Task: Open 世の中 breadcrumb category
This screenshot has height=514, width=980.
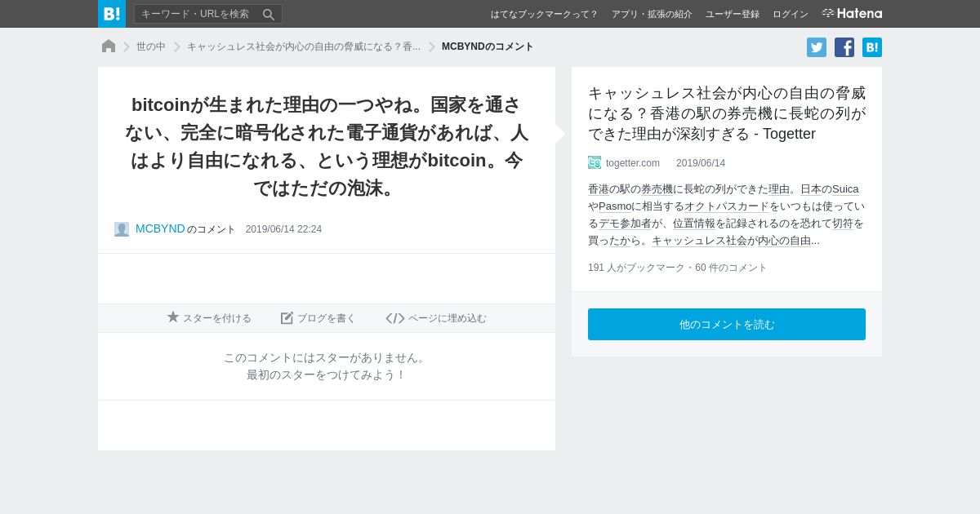Action: (x=151, y=47)
